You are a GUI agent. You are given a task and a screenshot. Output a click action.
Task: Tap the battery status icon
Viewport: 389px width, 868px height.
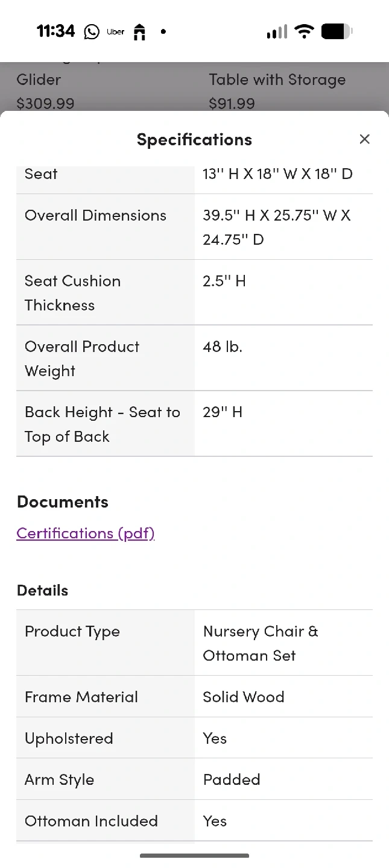337,31
